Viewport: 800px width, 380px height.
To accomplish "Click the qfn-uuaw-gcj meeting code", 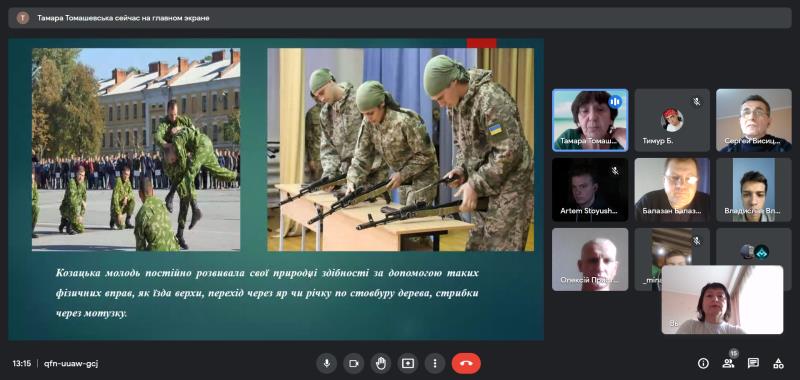I will pyautogui.click(x=71, y=364).
